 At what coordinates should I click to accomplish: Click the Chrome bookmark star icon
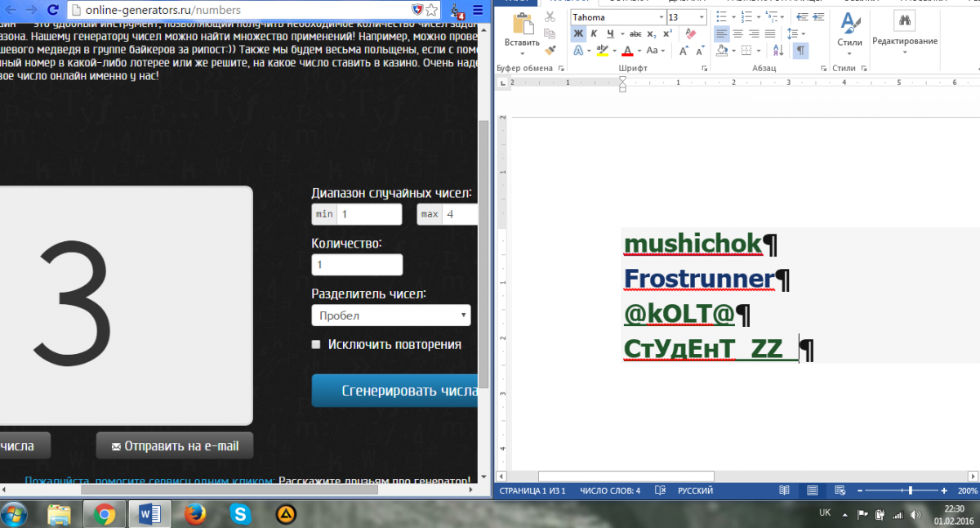coord(432,10)
